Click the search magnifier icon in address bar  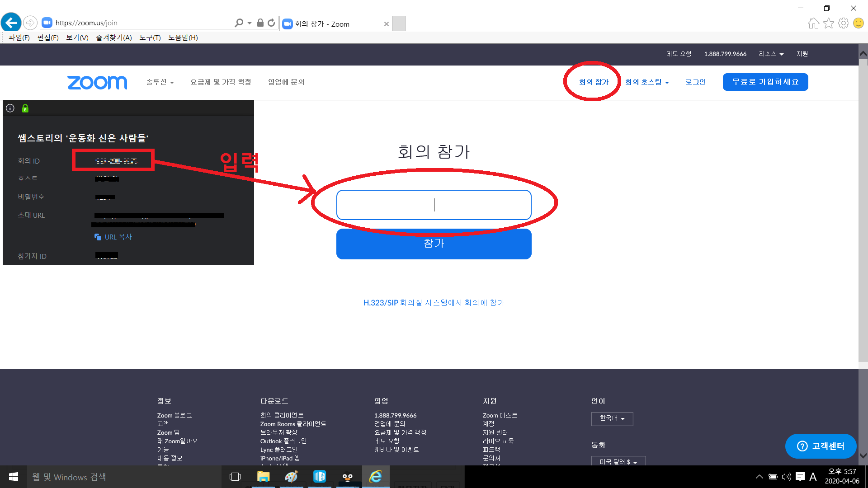tap(239, 23)
